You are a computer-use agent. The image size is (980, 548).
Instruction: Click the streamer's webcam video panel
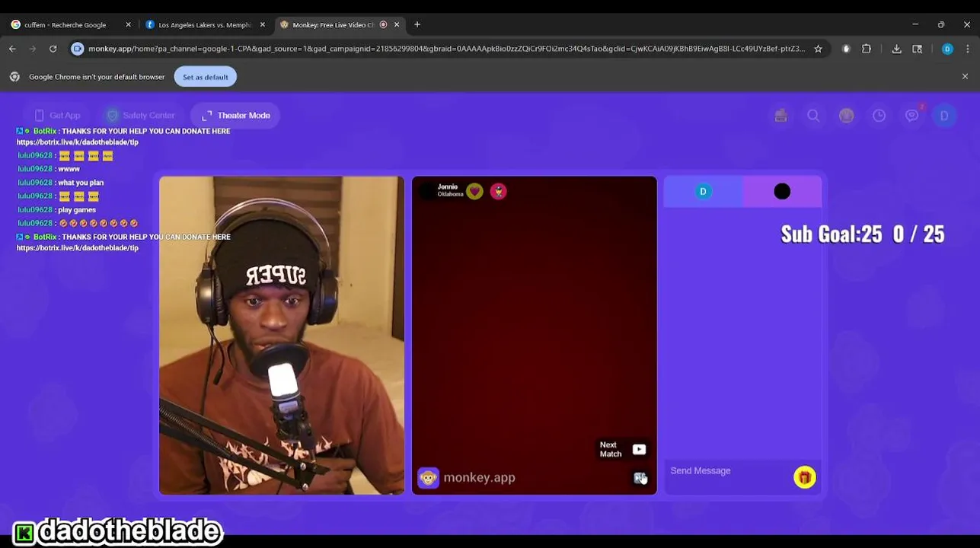click(282, 336)
